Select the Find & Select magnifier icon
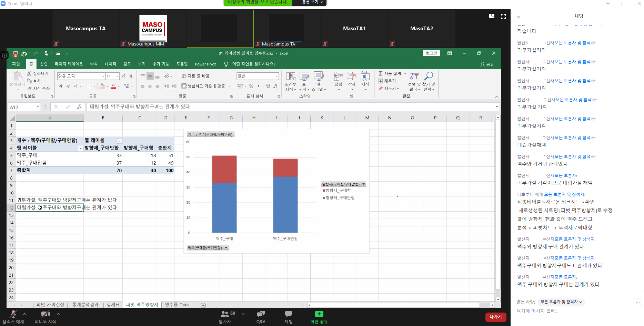 [x=429, y=76]
